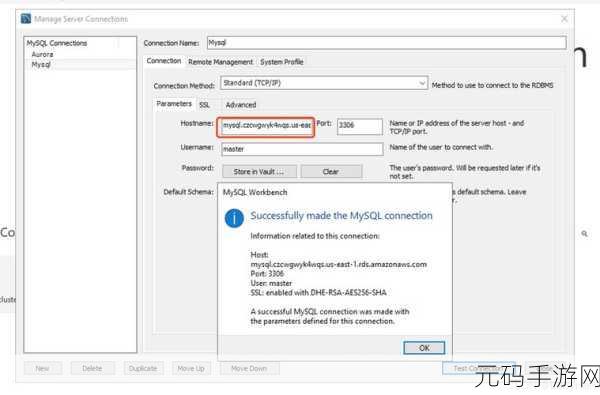The height and width of the screenshot is (395, 600).
Task: Click the 'Port: 3306' line in dialog
Action: pos(267,274)
